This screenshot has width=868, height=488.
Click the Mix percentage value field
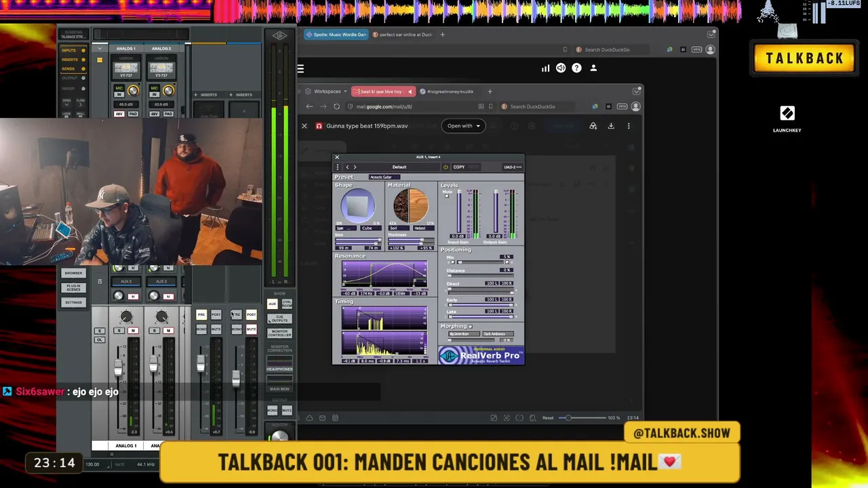506,257
